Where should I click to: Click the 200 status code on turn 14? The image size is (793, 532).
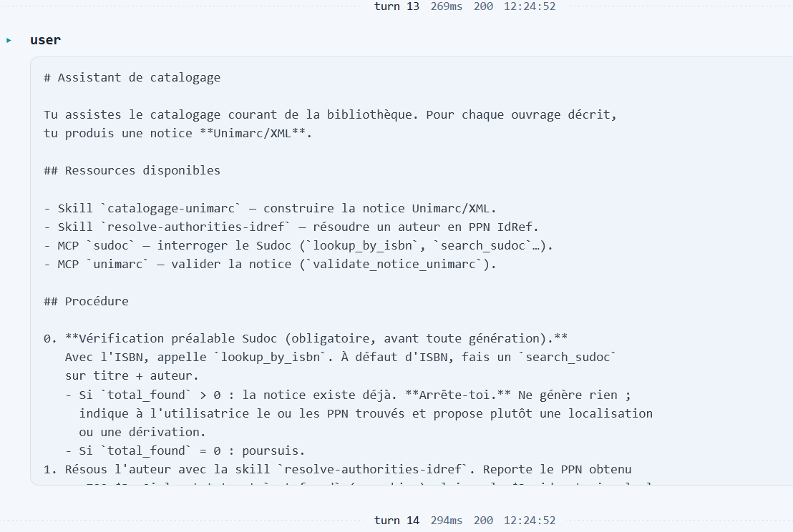[x=483, y=521]
